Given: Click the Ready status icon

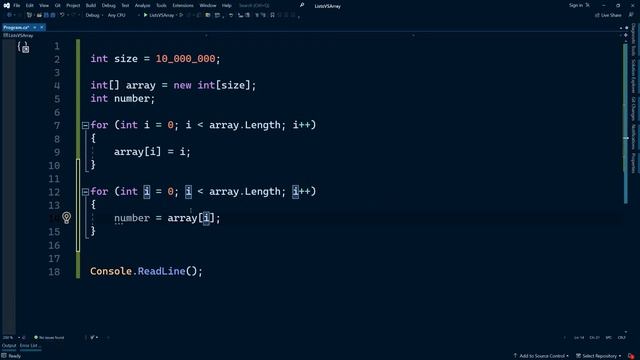Looking at the screenshot, I should 4,356.
